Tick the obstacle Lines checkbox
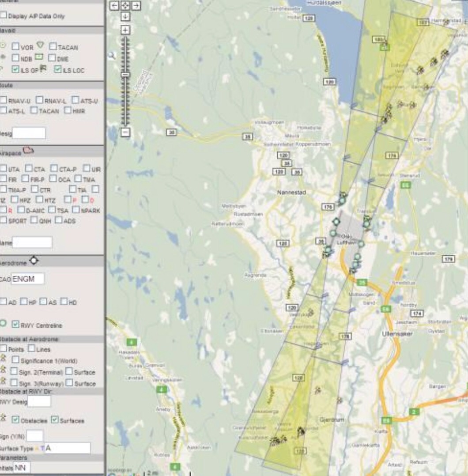Image resolution: width=468 pixels, height=476 pixels. tap(31, 348)
